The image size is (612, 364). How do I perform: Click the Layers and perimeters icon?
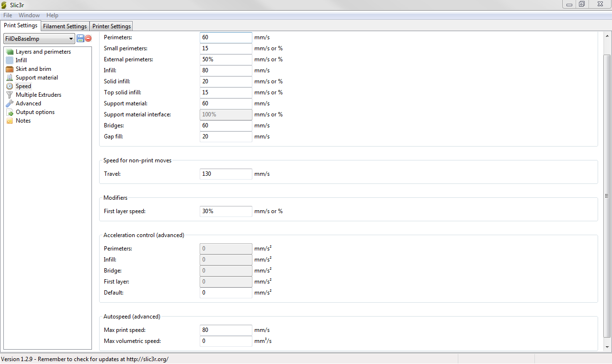click(10, 52)
